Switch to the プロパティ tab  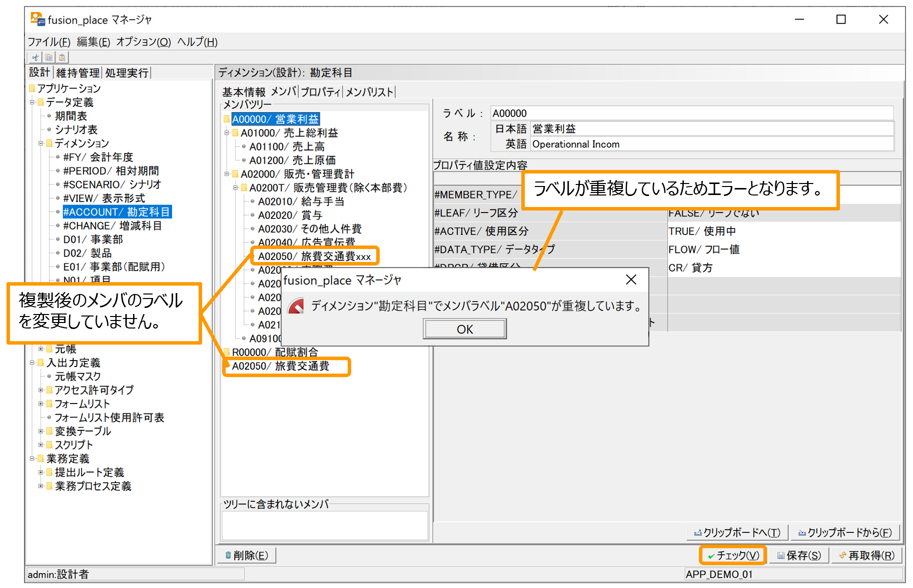(320, 92)
